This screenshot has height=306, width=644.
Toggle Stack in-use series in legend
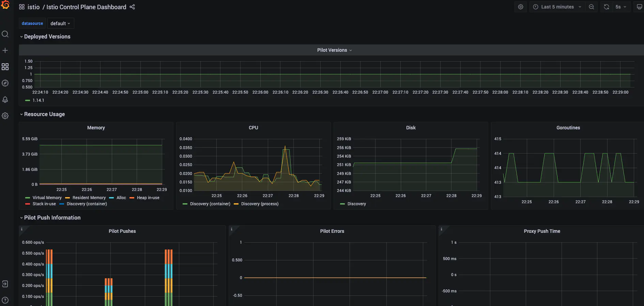[x=44, y=204]
